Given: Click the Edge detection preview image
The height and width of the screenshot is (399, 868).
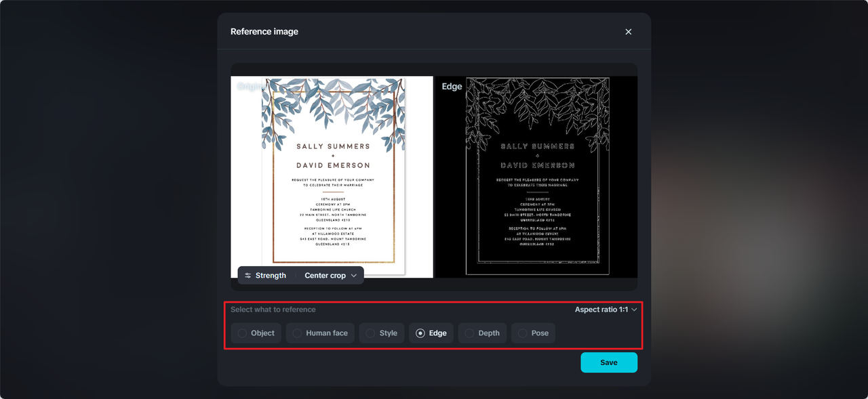Looking at the screenshot, I should click(536, 177).
